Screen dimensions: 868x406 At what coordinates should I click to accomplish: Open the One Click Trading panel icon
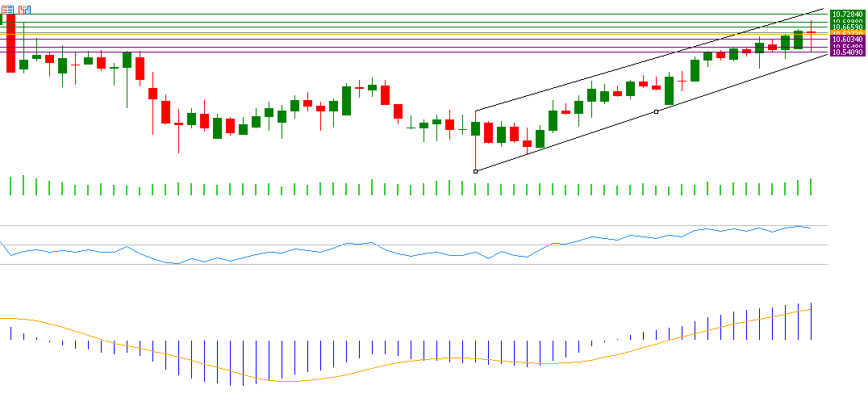pos(6,10)
